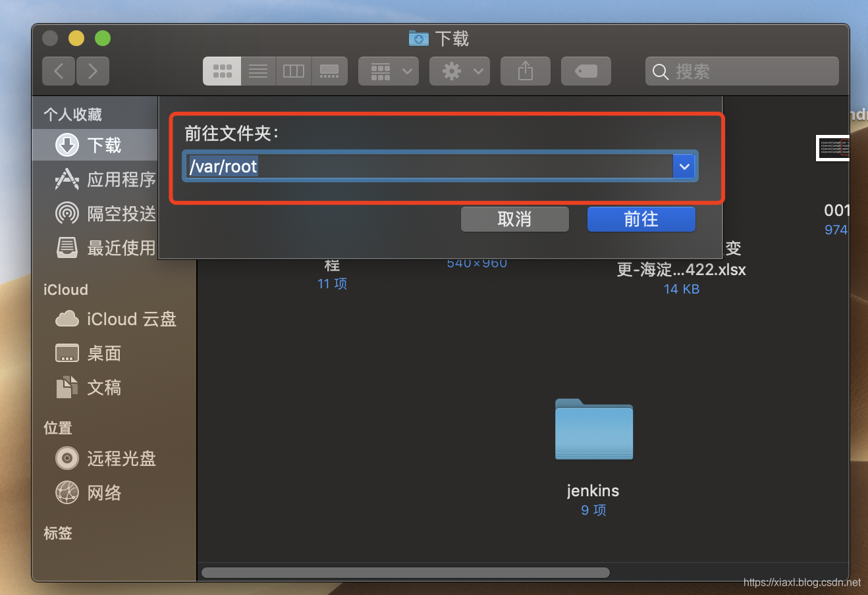Click the edit tags toolbar button
The image size is (868, 595).
[x=585, y=71]
